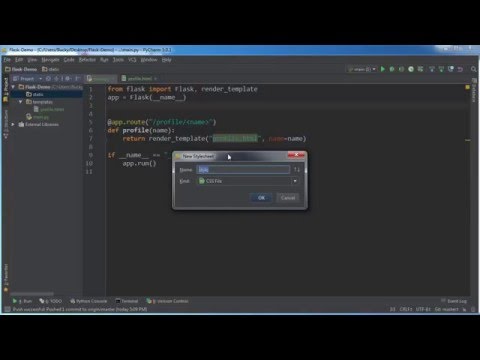This screenshot has width=480, height=360.
Task: Open the Project tool window side tab
Action: click(x=6, y=89)
